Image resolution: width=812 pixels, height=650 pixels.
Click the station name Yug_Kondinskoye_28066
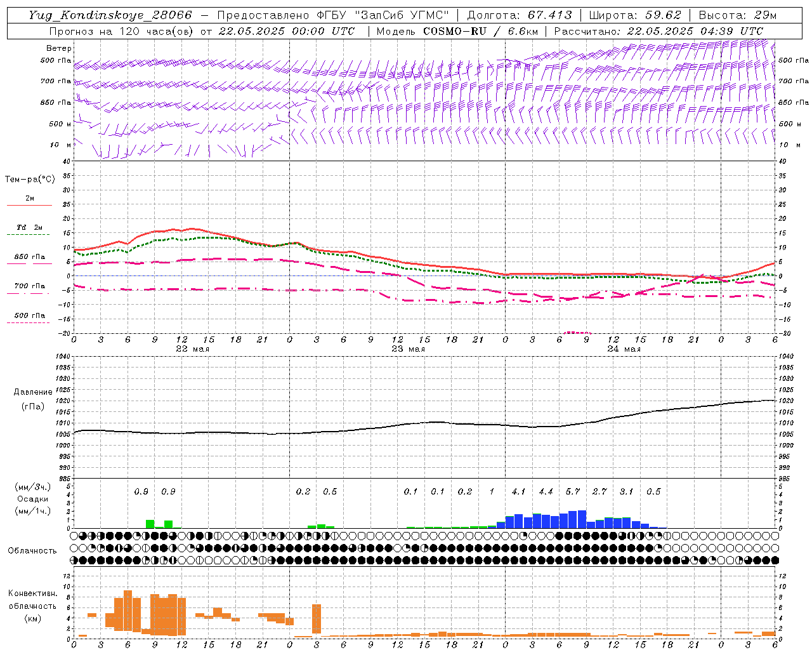[110, 15]
